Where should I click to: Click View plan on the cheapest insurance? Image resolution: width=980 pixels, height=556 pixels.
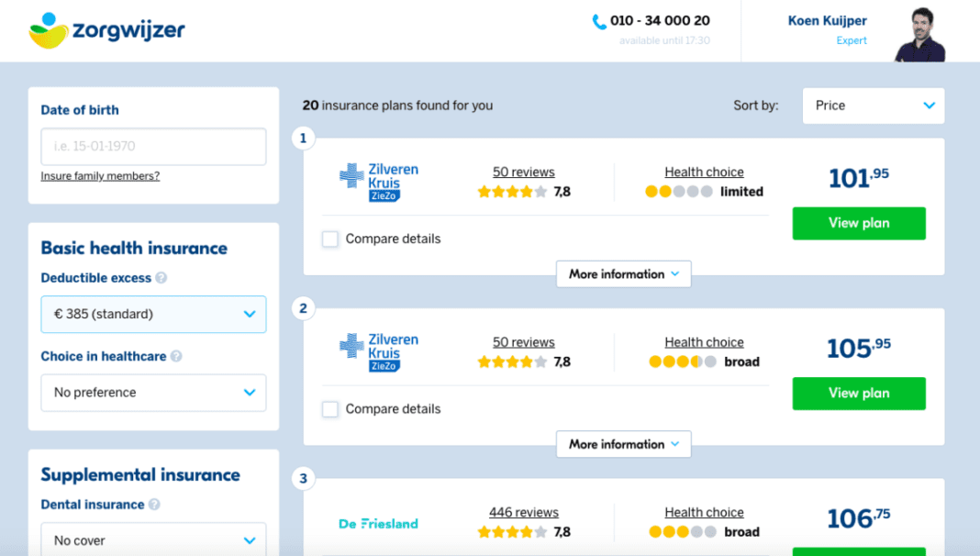pos(858,223)
